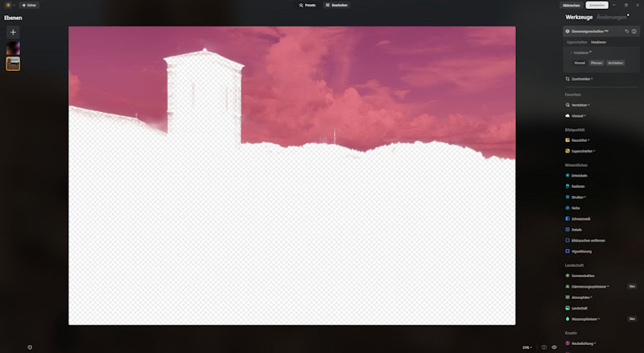Toggle the Himmel mask button
Viewport: 644px width, 353px height.
pos(580,62)
